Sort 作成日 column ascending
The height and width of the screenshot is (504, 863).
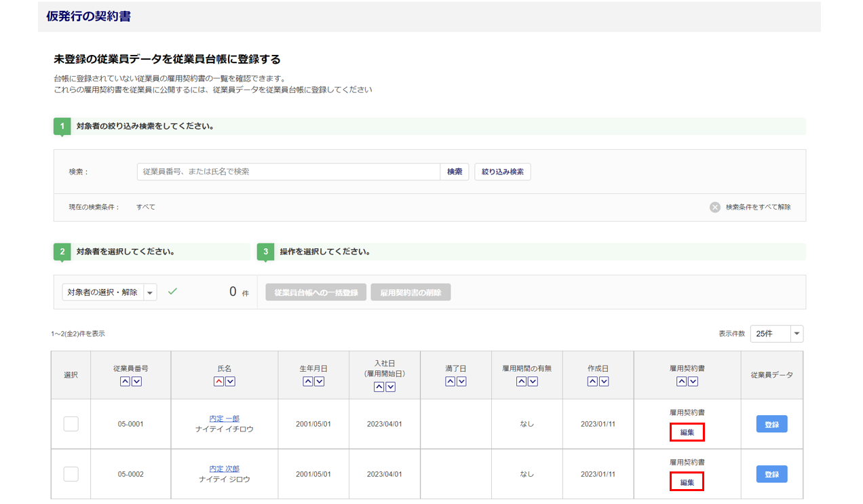pyautogui.click(x=592, y=382)
